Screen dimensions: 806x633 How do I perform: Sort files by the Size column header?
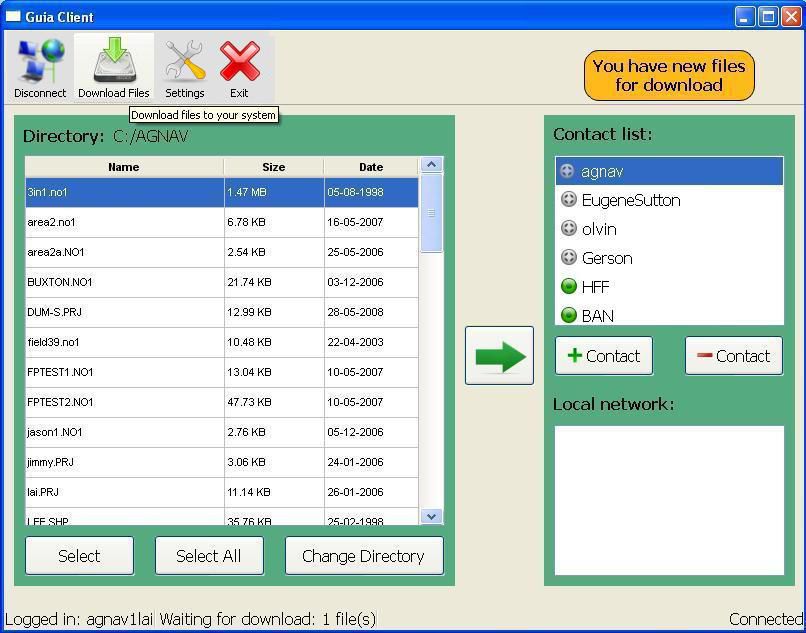(x=273, y=167)
